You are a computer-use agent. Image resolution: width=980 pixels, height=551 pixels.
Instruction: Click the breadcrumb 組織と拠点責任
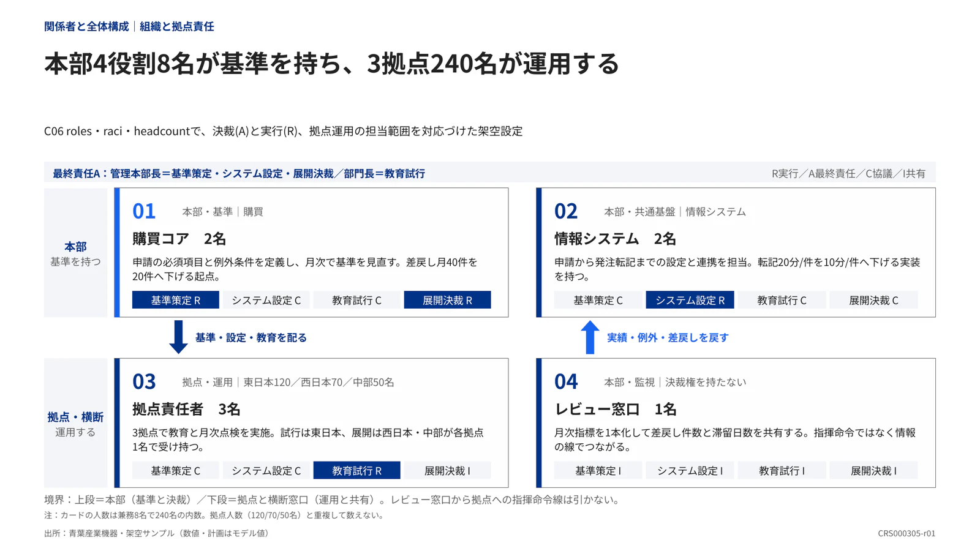click(177, 26)
